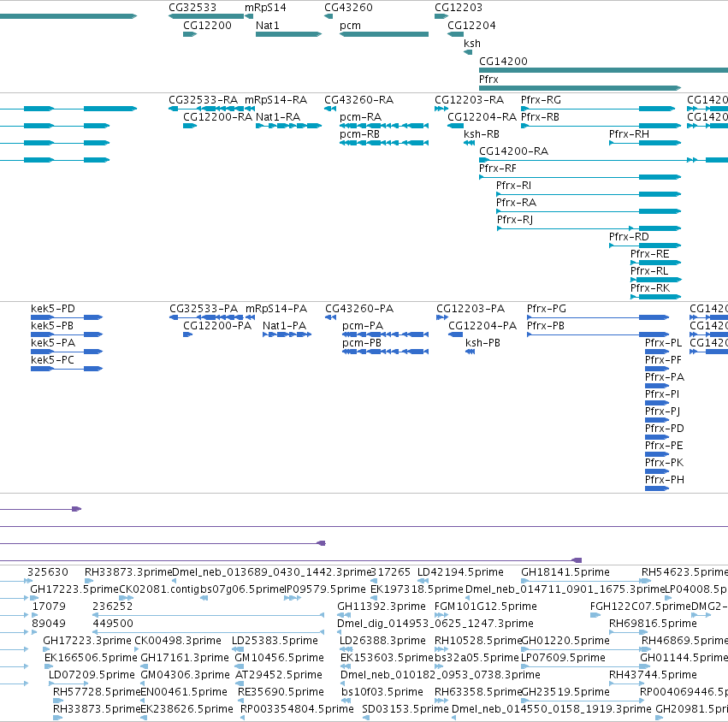
Task: Click the Pfrx-PD protein label
Action: (x=665, y=429)
